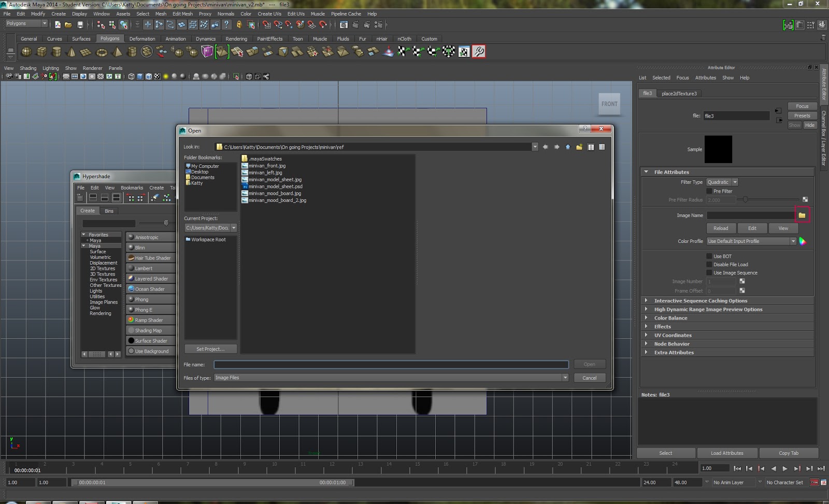Create a polygon torus from the shelf

102,52
